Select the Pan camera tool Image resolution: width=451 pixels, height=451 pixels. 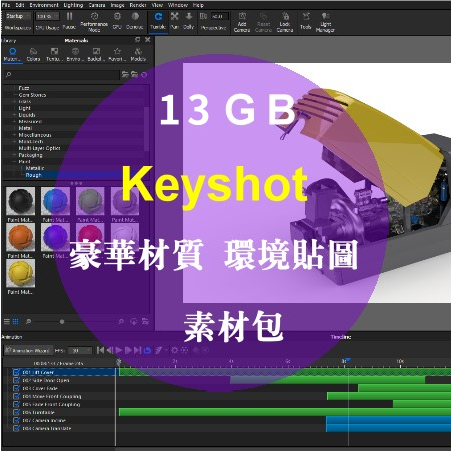tap(174, 20)
